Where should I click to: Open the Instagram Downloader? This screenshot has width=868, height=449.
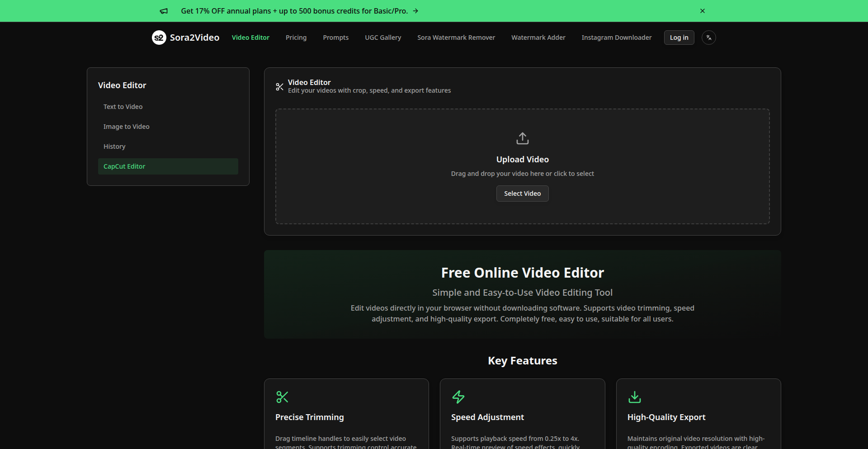pyautogui.click(x=617, y=38)
